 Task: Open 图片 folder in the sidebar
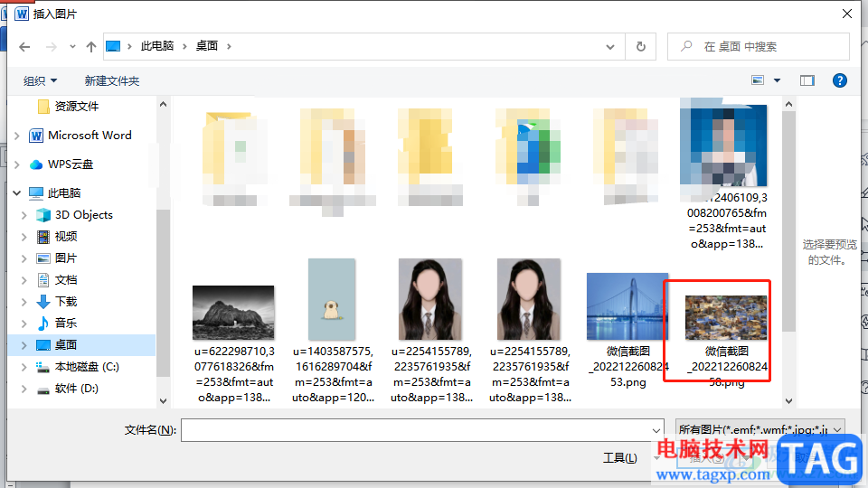pyautogui.click(x=65, y=258)
